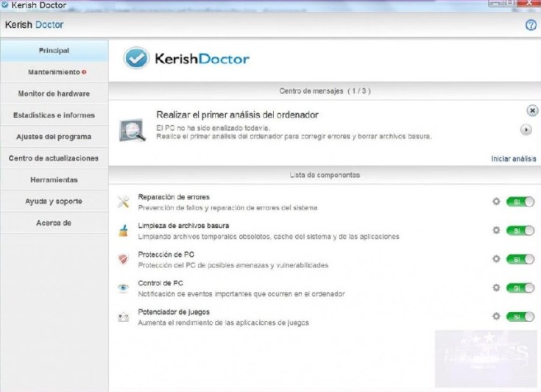The width and height of the screenshot is (541, 392).
Task: Switch to Monitor de hardware
Action: (x=54, y=94)
